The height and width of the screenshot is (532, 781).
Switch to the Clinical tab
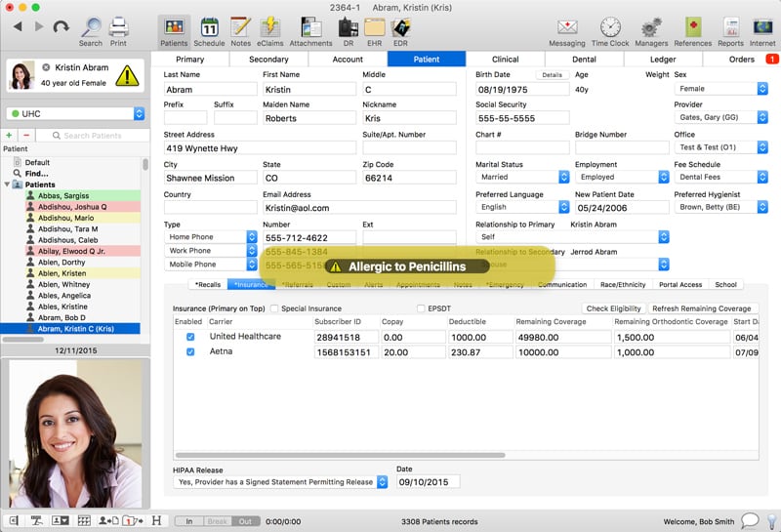505,60
